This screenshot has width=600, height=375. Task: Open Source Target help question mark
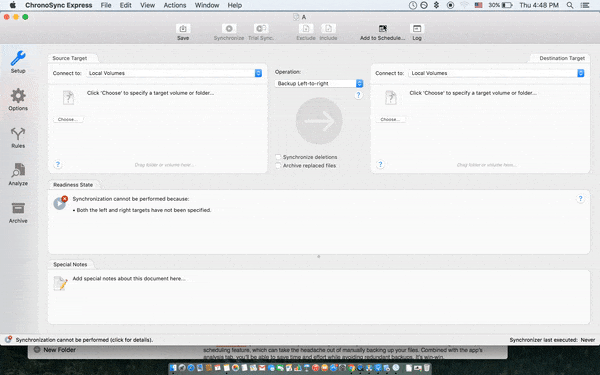click(x=57, y=165)
